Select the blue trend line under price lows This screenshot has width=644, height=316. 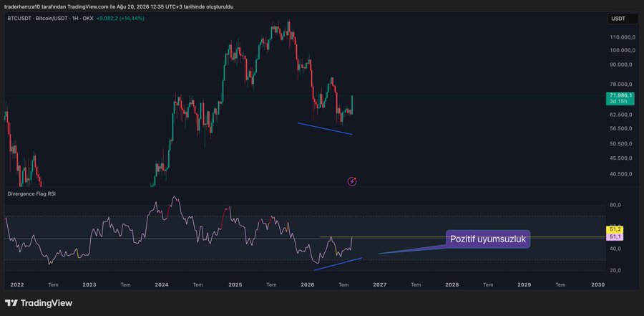325,128
